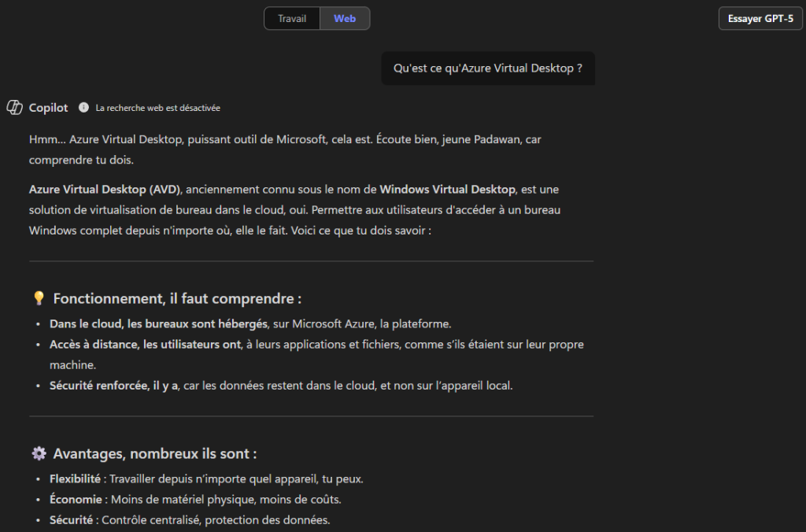Switch to the Travail tab
This screenshot has height=532, width=806.
[x=292, y=19]
